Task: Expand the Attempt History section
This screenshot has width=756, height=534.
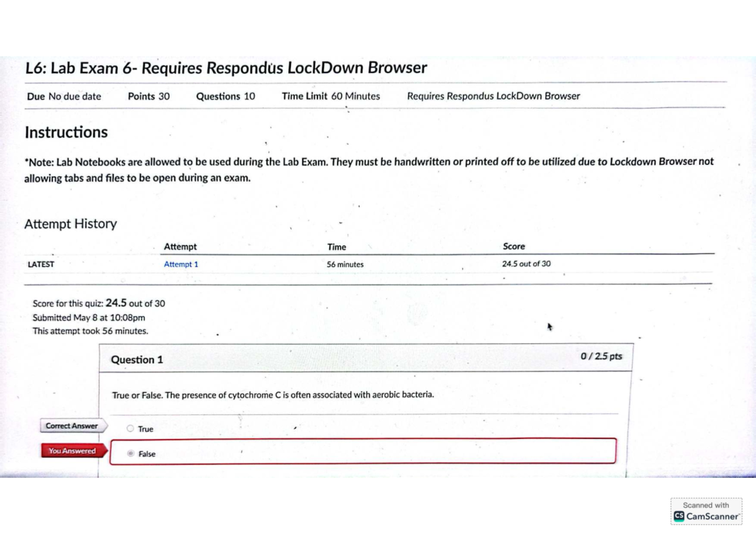Action: click(70, 224)
